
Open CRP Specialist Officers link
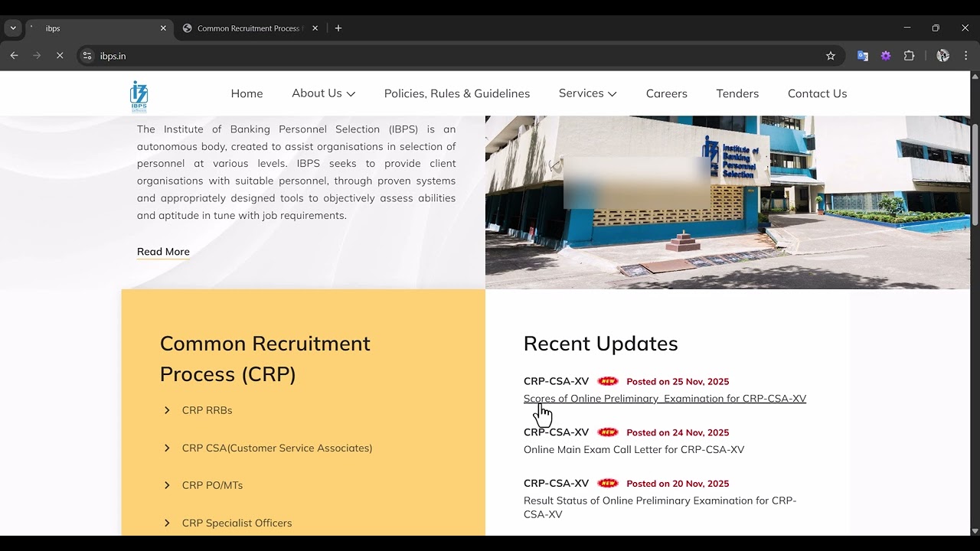coord(237,523)
